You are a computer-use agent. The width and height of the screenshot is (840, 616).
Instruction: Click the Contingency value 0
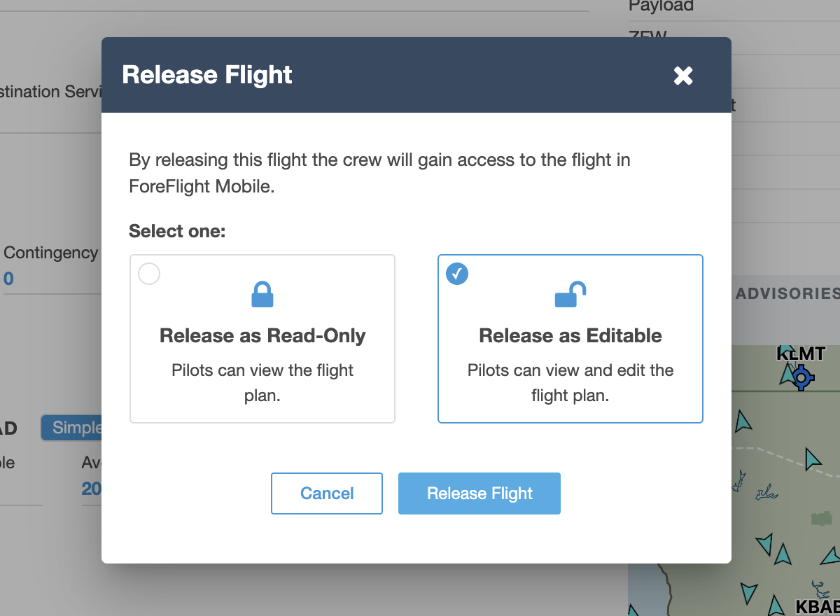click(x=8, y=279)
